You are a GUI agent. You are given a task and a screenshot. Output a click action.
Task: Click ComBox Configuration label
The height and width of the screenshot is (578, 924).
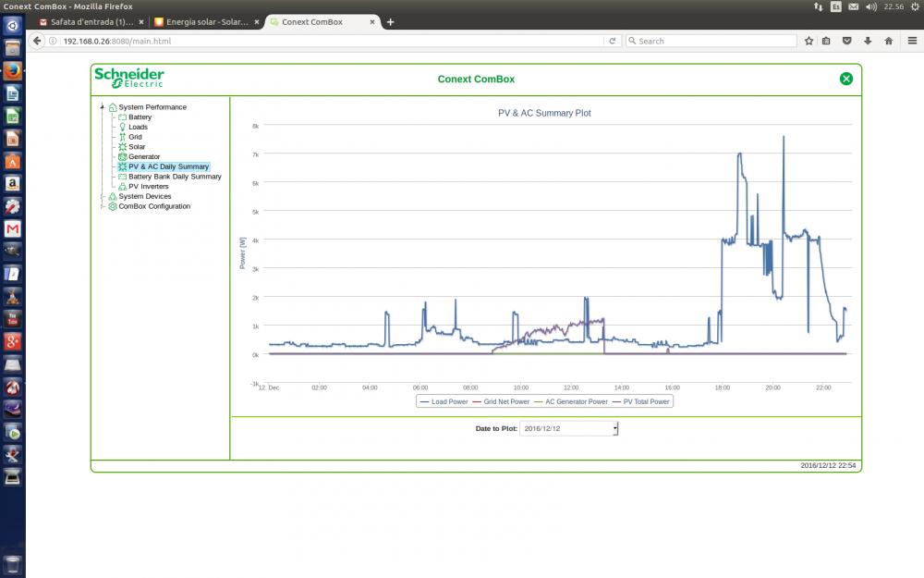point(154,206)
